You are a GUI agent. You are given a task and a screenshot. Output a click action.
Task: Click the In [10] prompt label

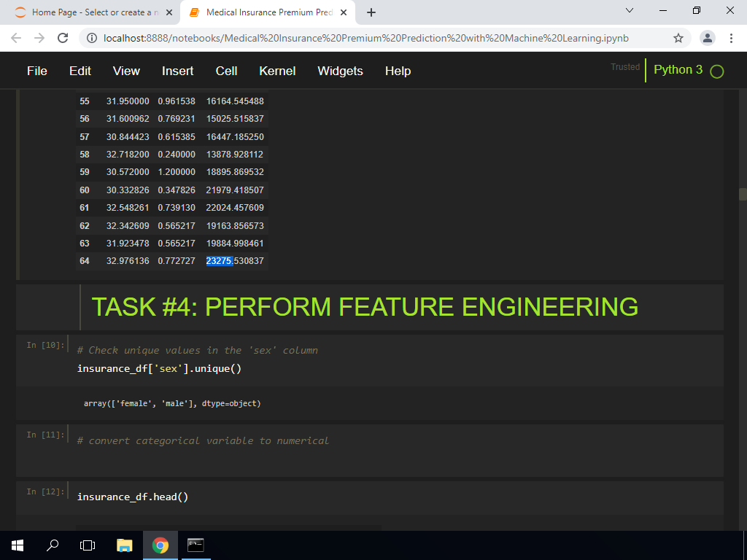tap(45, 345)
